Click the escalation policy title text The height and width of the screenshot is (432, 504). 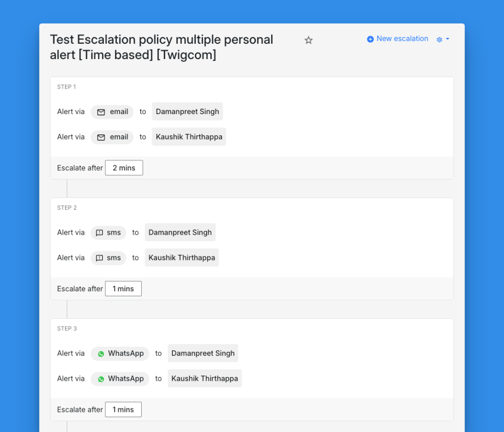(161, 47)
